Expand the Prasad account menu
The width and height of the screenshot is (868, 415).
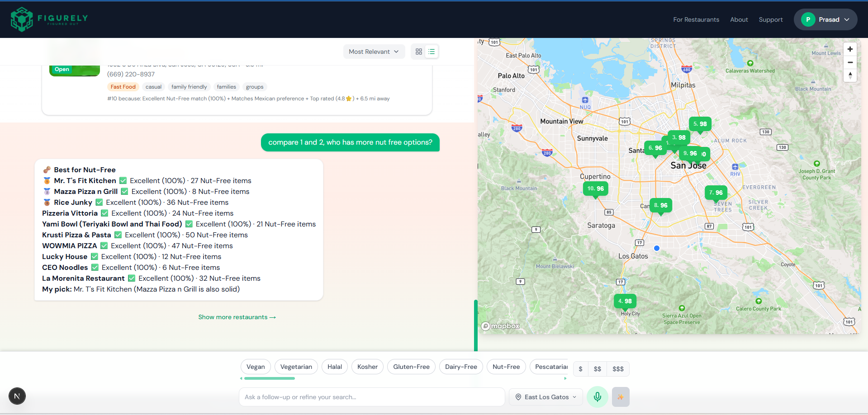(825, 19)
